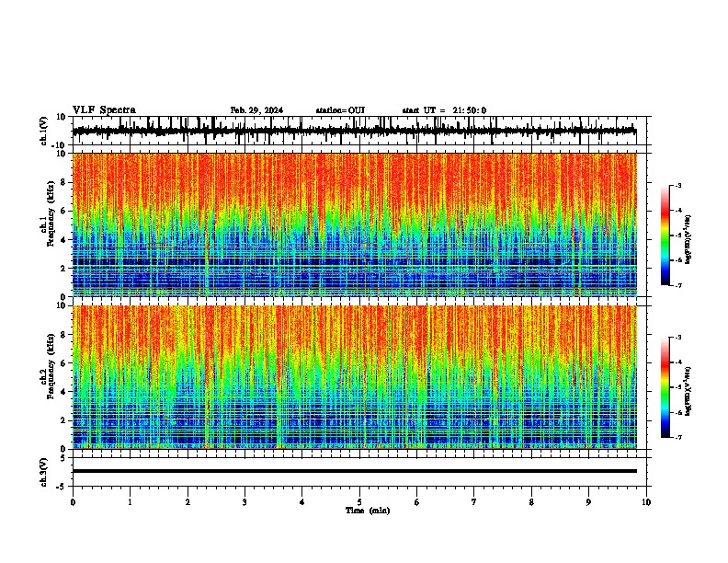Click the "start UT = 21:50:0" label
Image resolution: width=728 pixels, height=563 pixels.
coord(444,110)
